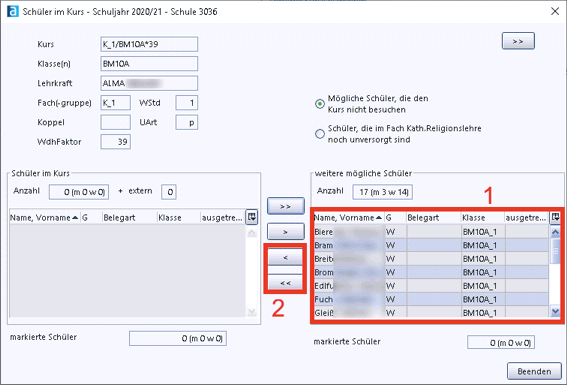Click the WdhFaktor field '39'
This screenshot has width=567, height=385.
[x=115, y=142]
